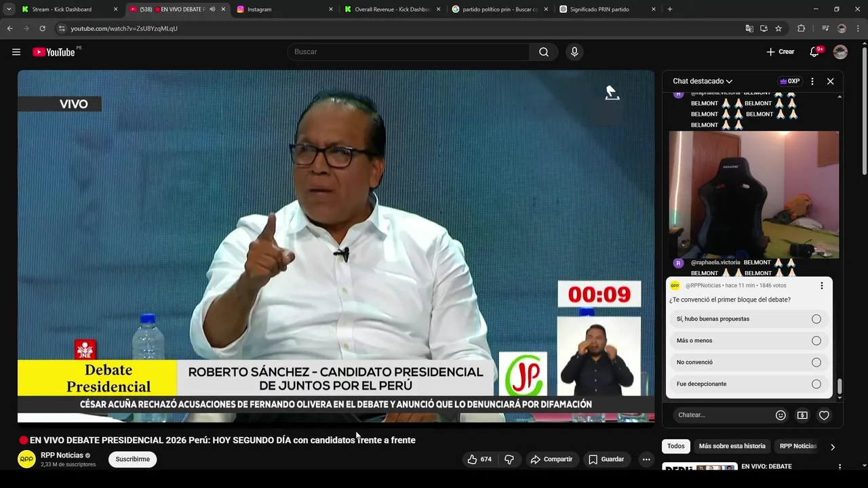Send a heart reaction in chat

pyautogui.click(x=824, y=415)
